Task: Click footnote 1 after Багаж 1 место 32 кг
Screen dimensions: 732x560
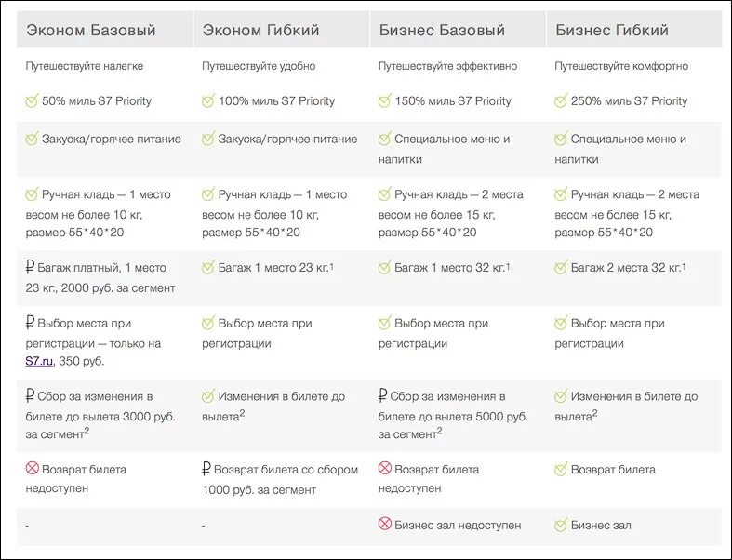Action: pyautogui.click(x=508, y=266)
